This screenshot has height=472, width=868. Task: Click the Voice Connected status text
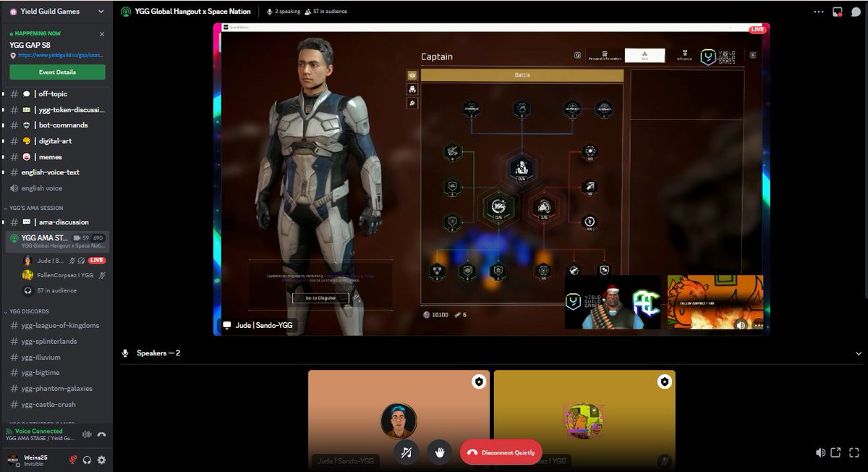tap(39, 431)
